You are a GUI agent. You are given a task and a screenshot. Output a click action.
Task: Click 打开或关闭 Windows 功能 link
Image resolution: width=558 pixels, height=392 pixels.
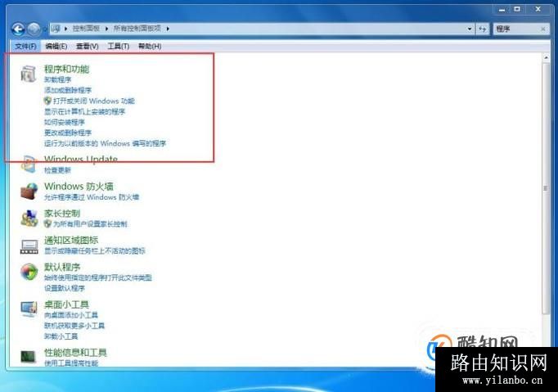(x=94, y=101)
